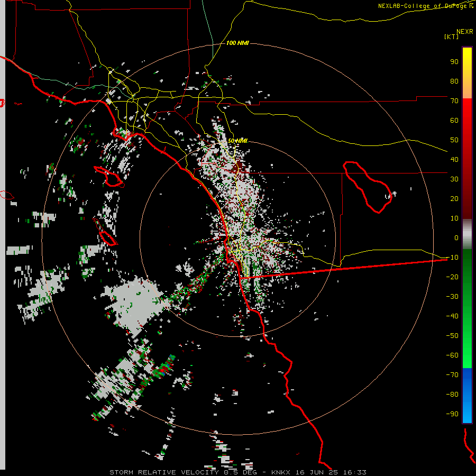Select the negative 50 value on the scale
Viewport: 476px width, 476px height.
point(452,336)
